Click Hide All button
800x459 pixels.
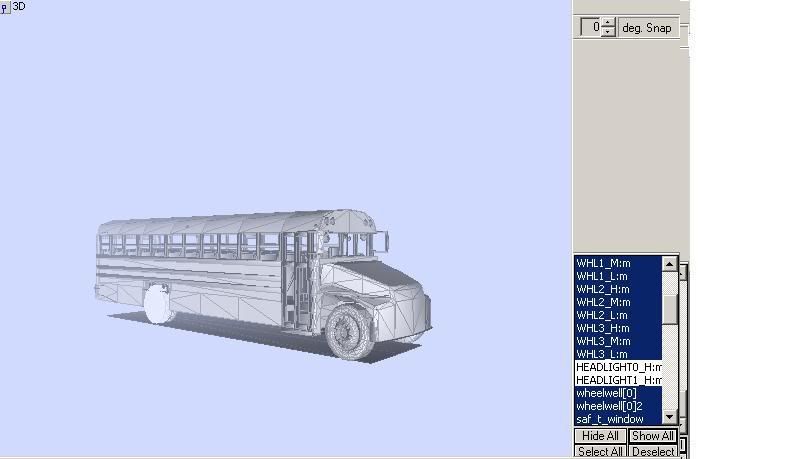pyautogui.click(x=600, y=436)
